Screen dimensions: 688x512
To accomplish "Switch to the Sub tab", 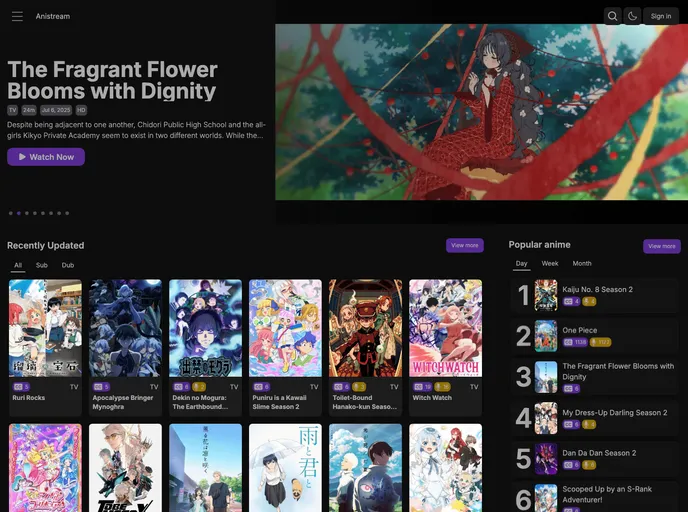I will [42, 265].
